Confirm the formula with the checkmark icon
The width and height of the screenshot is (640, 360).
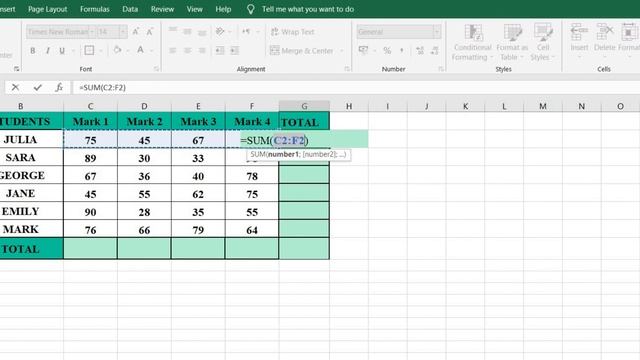click(x=38, y=87)
